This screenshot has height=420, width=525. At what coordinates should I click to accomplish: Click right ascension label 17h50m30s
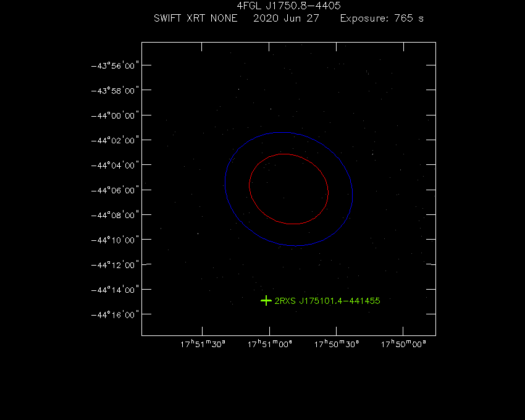(x=337, y=344)
